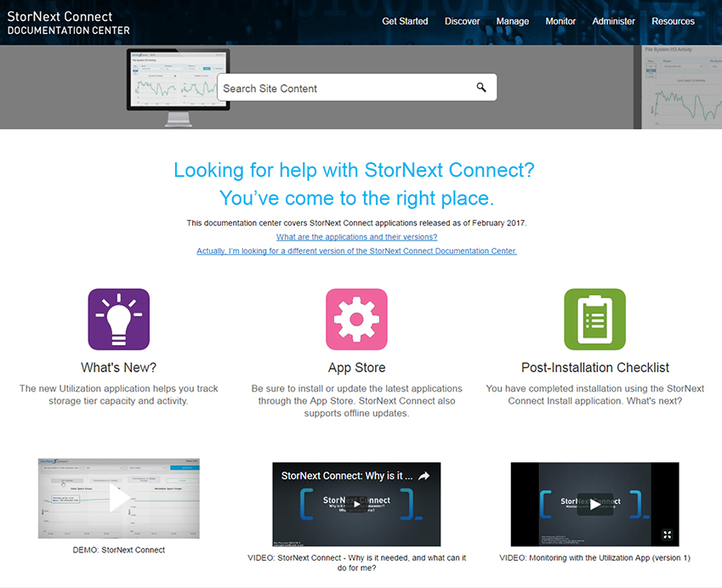Open the Manage menu
Viewport: 722px width, 588px height.
pyautogui.click(x=513, y=21)
